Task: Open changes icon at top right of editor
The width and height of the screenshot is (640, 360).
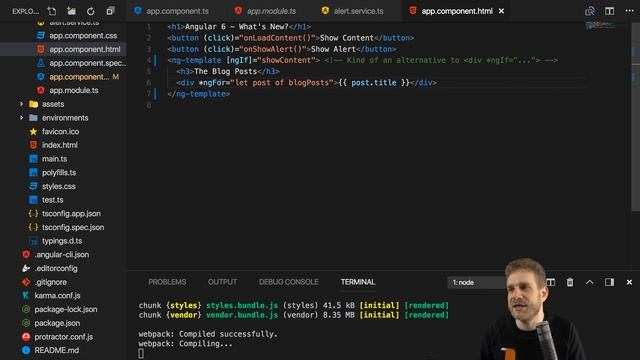Action: (590, 11)
